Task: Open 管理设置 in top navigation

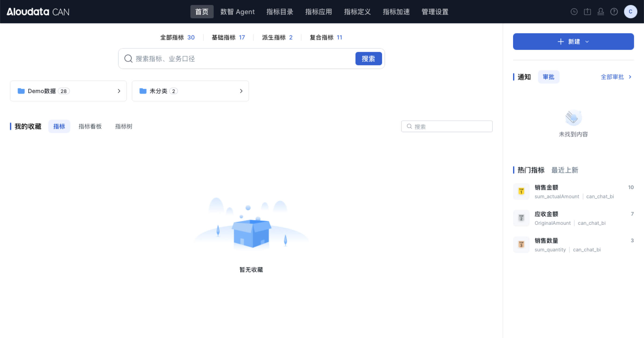Action: point(435,12)
